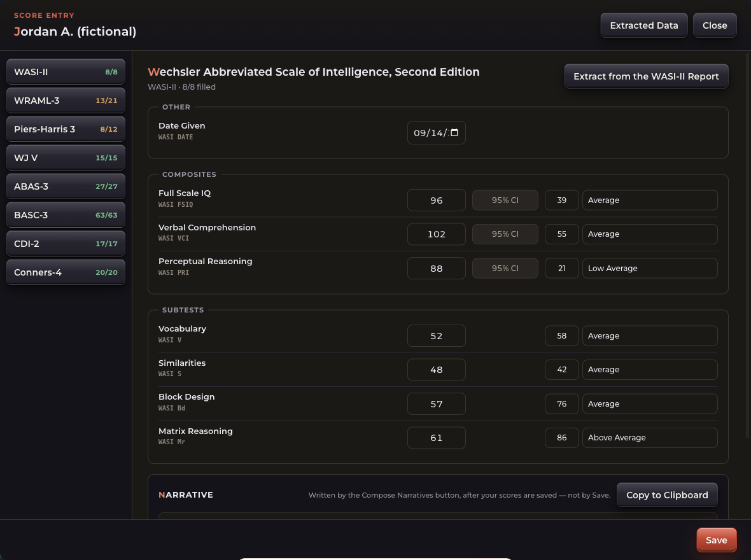Copy narrative to clipboard
This screenshot has height=560, width=751.
pos(667,495)
